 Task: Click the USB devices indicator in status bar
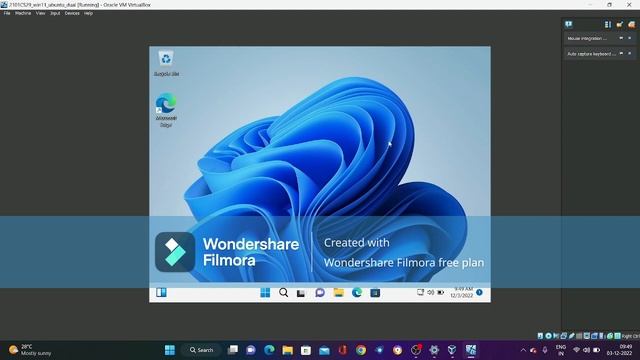(571, 336)
